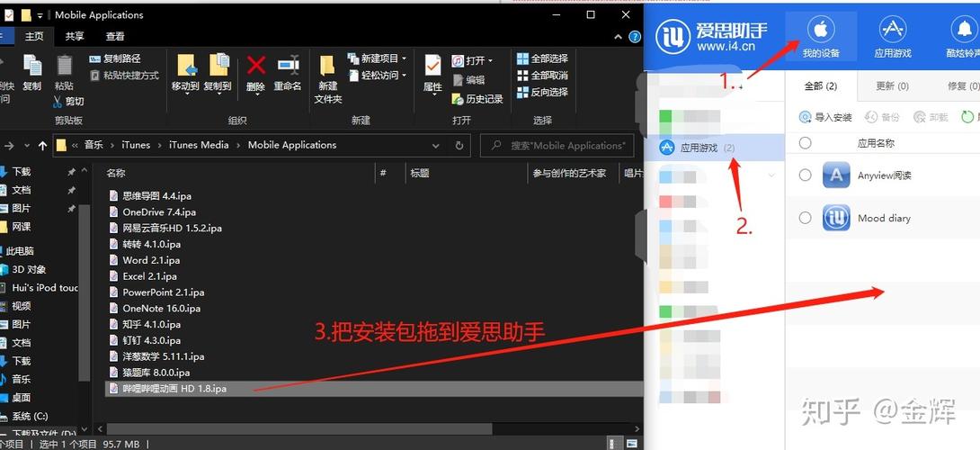Select file OneNote 16.0.ipa
980x450 pixels.
pos(161,308)
